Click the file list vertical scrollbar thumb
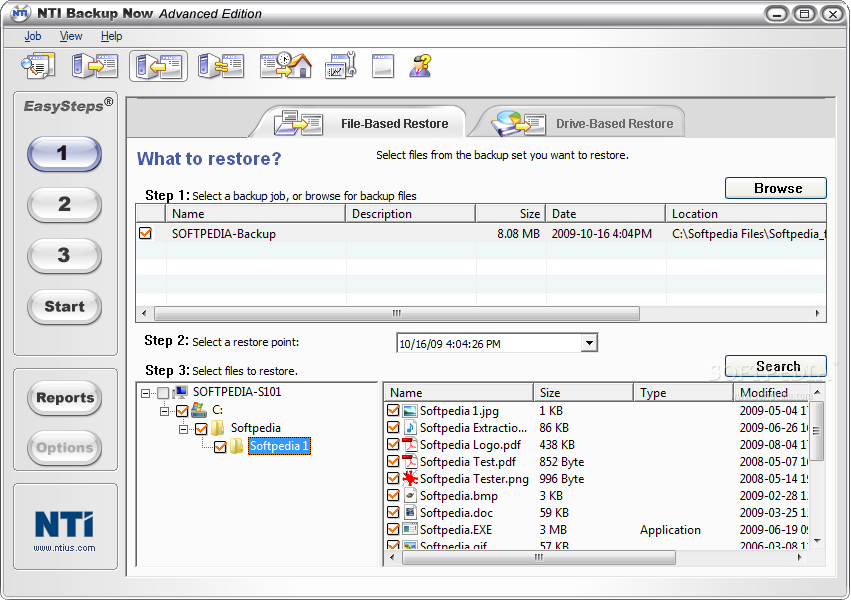 (816, 431)
